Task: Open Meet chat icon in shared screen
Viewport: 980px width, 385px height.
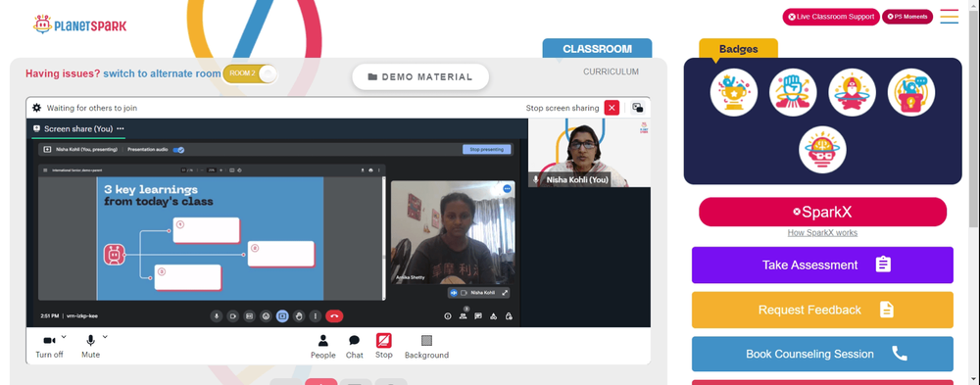Action: 478,316
